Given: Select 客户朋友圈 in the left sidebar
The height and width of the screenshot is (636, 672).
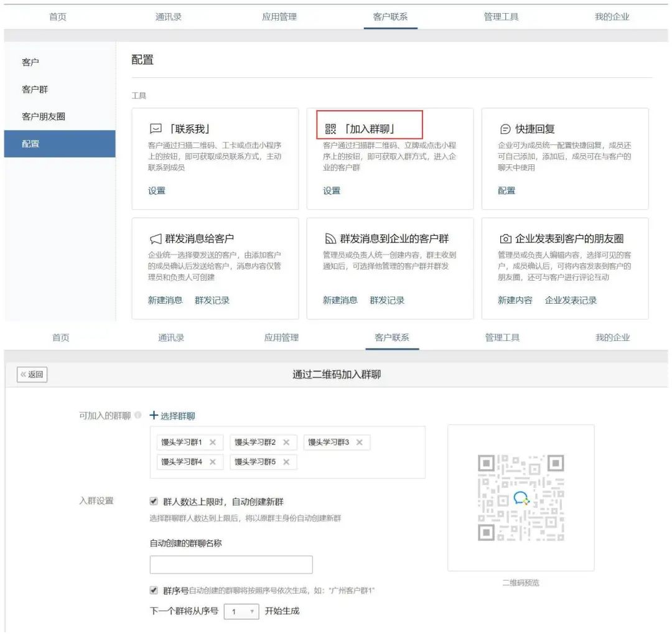Looking at the screenshot, I should click(44, 116).
